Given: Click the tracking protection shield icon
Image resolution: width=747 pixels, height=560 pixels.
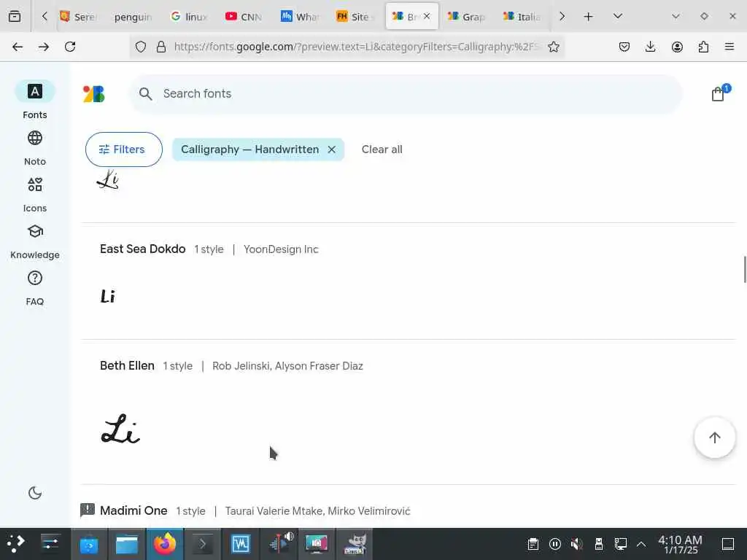Looking at the screenshot, I should [141, 47].
